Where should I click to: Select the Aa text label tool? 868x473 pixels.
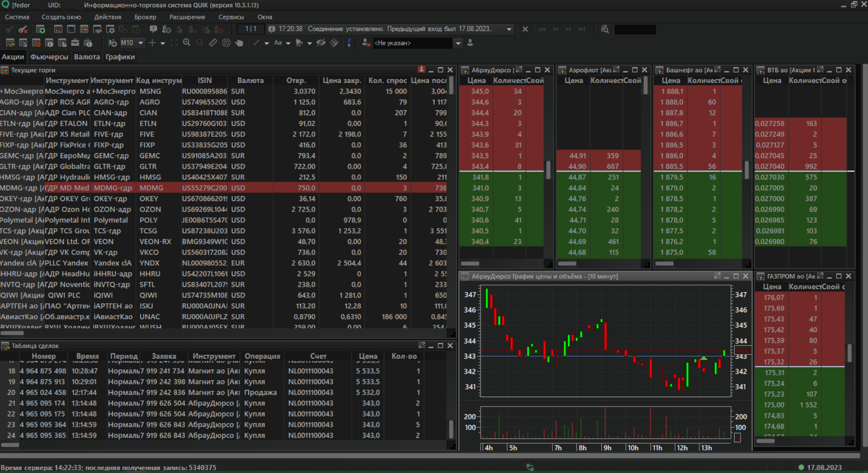[278, 43]
